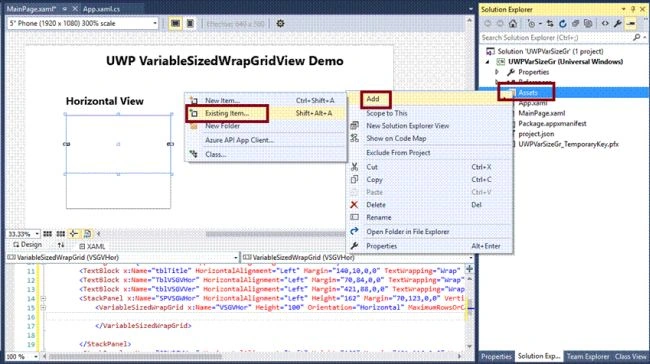Open the Solution Explorer window options dropdown
650x364 pixels.
pos(623,9)
